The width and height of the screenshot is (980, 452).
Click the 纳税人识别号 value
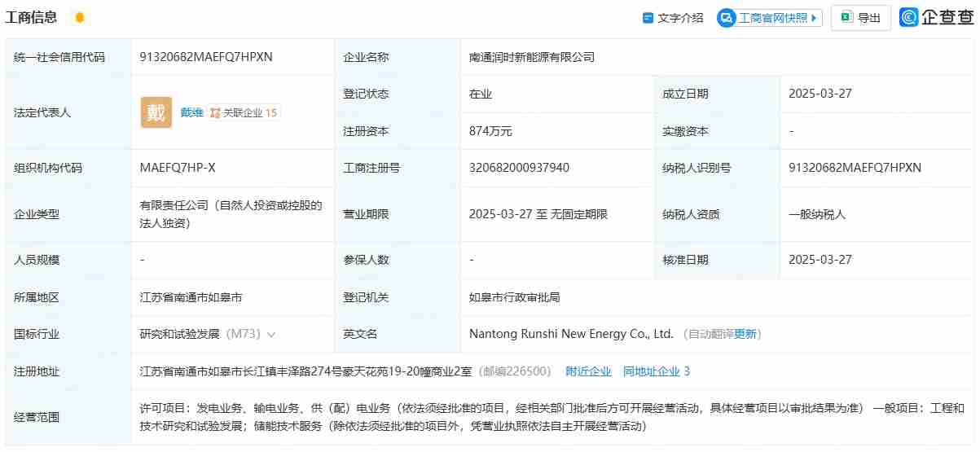pyautogui.click(x=855, y=168)
